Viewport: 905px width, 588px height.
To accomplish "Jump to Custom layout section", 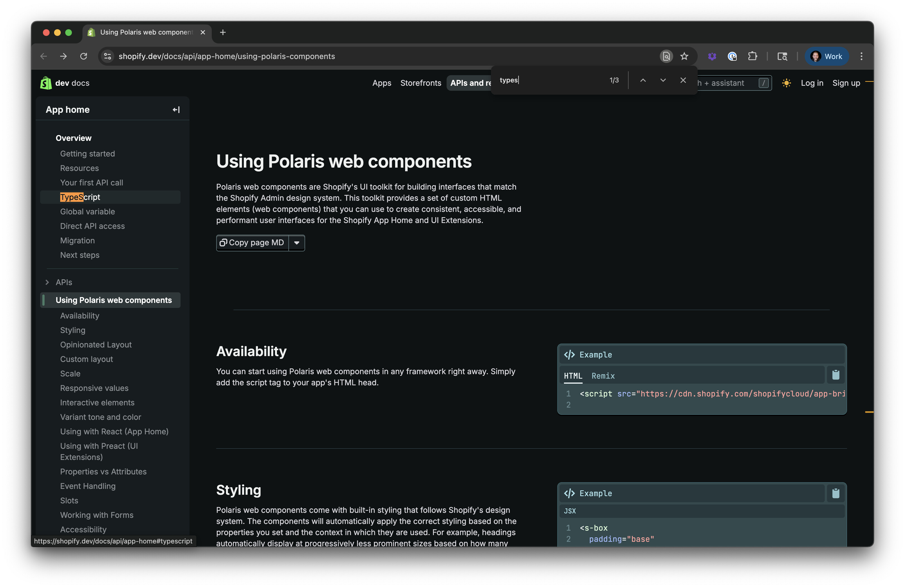I will pos(86,359).
